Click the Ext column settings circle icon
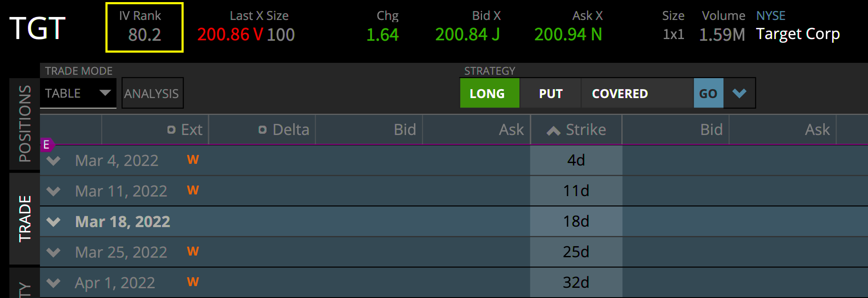868x298 pixels. pos(171,130)
